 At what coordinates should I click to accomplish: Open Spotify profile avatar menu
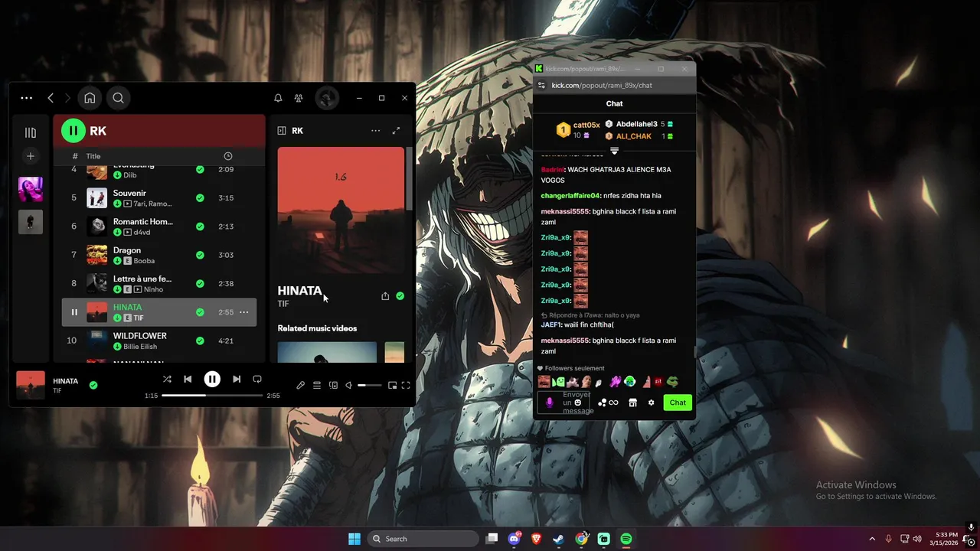point(327,98)
